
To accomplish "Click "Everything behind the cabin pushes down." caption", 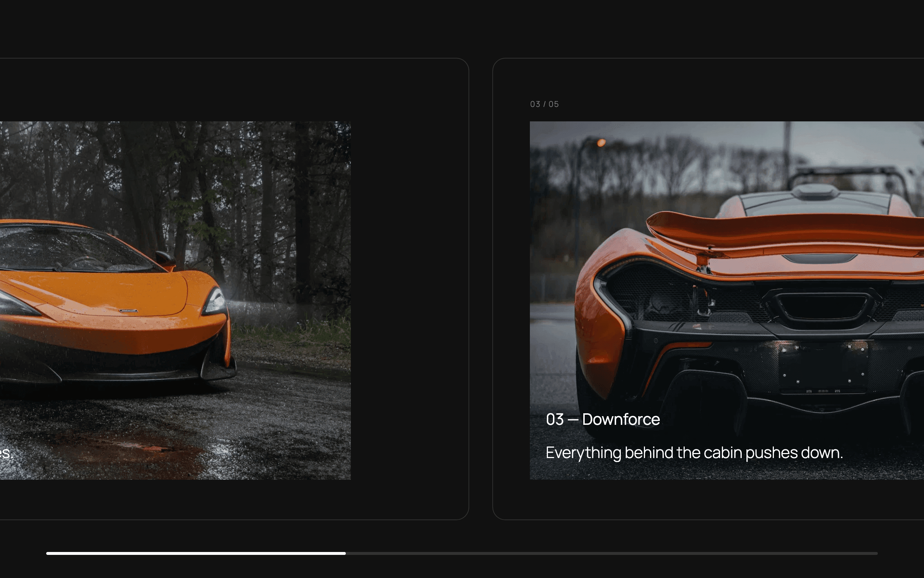I will (694, 453).
